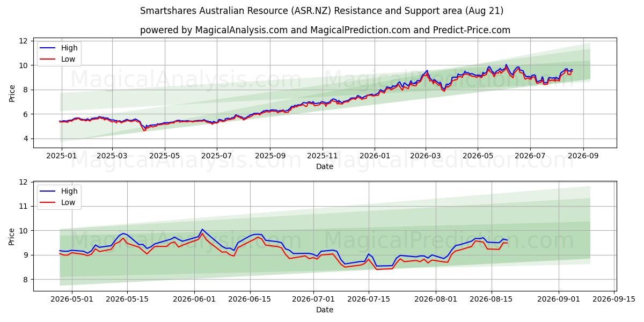Click the '2025-11' tick label
Image resolution: width=644 pixels, height=322 pixels.
pyautogui.click(x=322, y=156)
